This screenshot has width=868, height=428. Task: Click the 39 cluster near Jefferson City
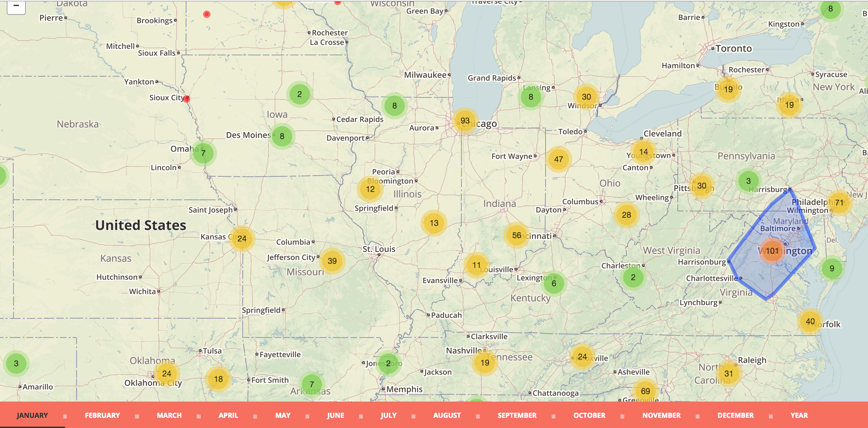pyautogui.click(x=332, y=261)
